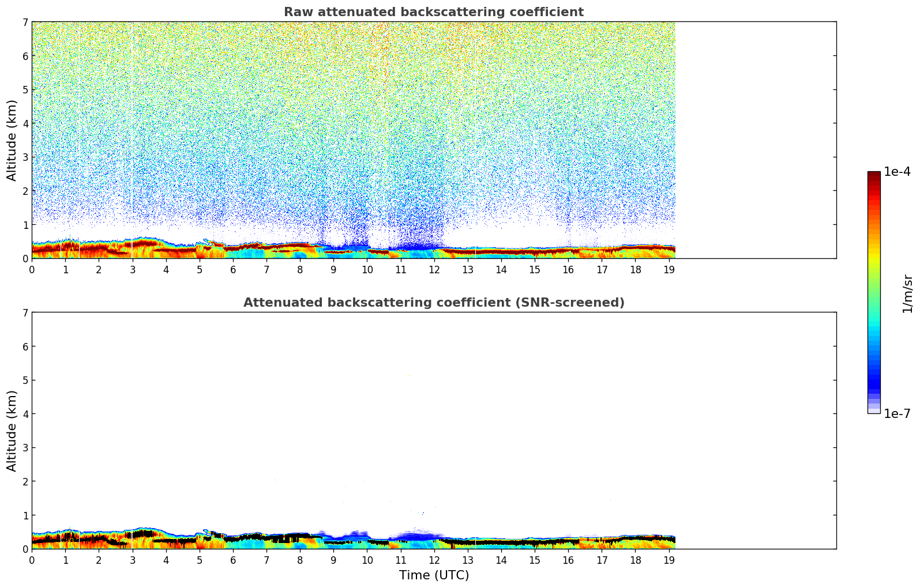Viewport: 920px width, 588px height.
Task: Click hour 19 tick on lower time axis
Action: coord(669,560)
